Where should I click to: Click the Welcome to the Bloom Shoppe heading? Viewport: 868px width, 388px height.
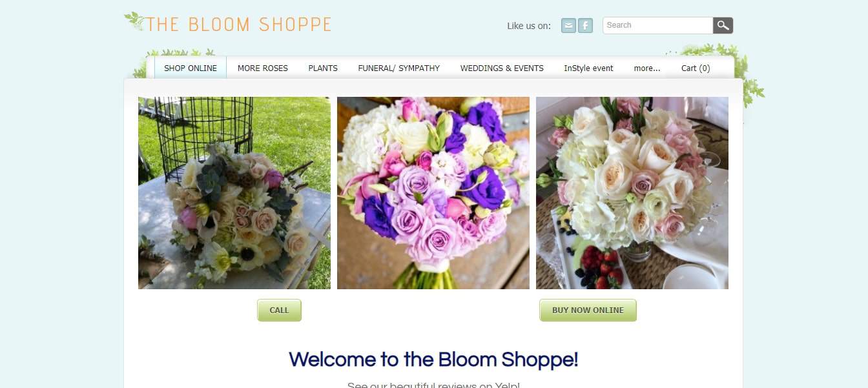coord(433,360)
